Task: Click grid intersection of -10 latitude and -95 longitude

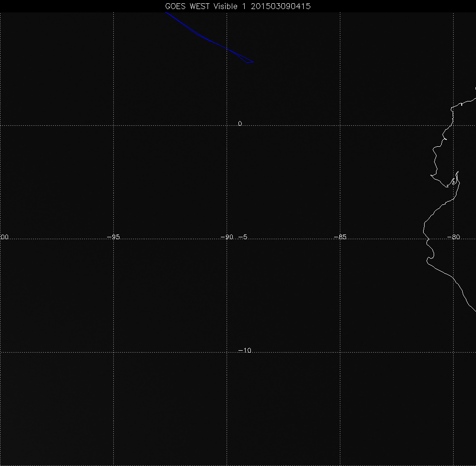Action: pos(113,352)
